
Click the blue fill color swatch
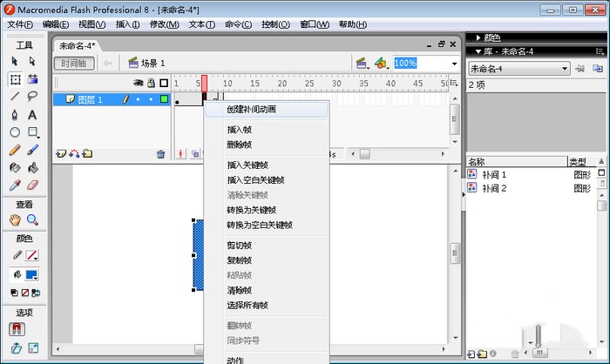click(32, 274)
